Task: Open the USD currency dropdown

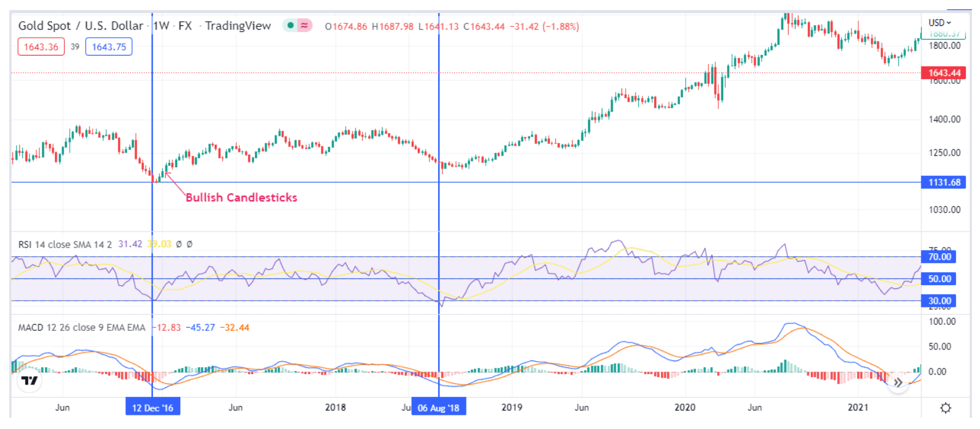Action: pos(940,22)
